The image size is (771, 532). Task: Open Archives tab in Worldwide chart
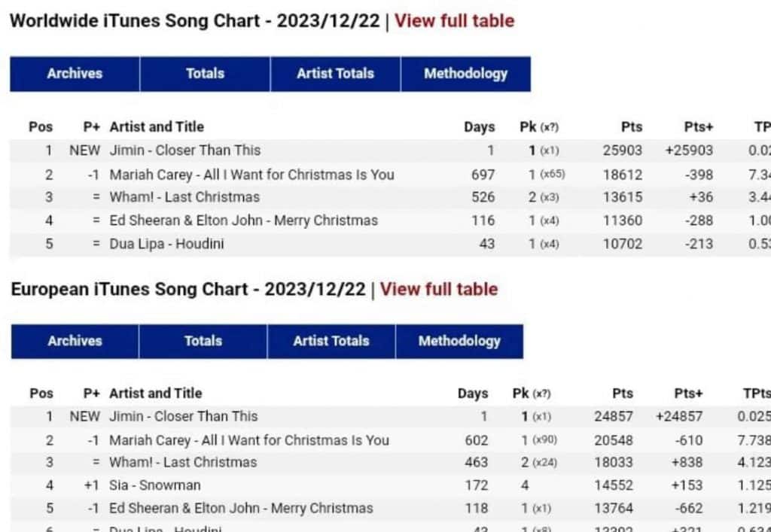[75, 74]
